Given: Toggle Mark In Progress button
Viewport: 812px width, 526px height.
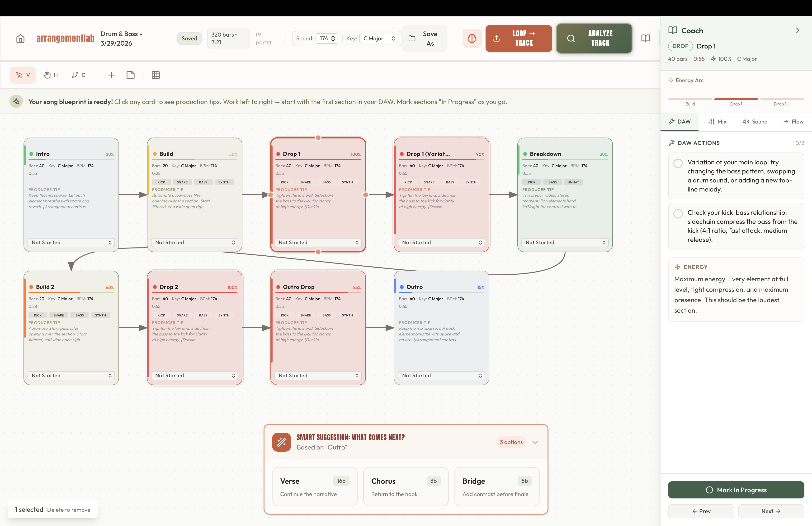Looking at the screenshot, I should (736, 490).
